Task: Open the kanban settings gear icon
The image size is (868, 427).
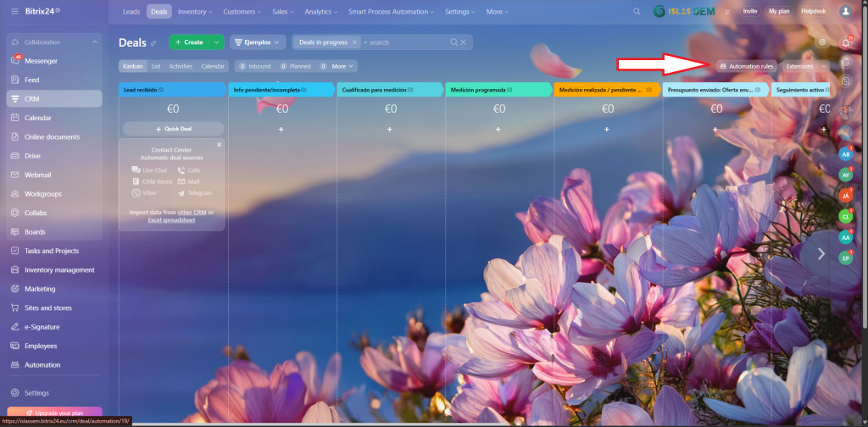Action: (x=821, y=42)
